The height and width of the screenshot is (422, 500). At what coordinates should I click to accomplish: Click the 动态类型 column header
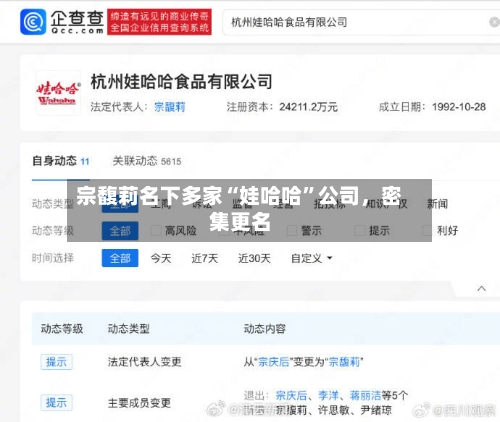click(129, 329)
